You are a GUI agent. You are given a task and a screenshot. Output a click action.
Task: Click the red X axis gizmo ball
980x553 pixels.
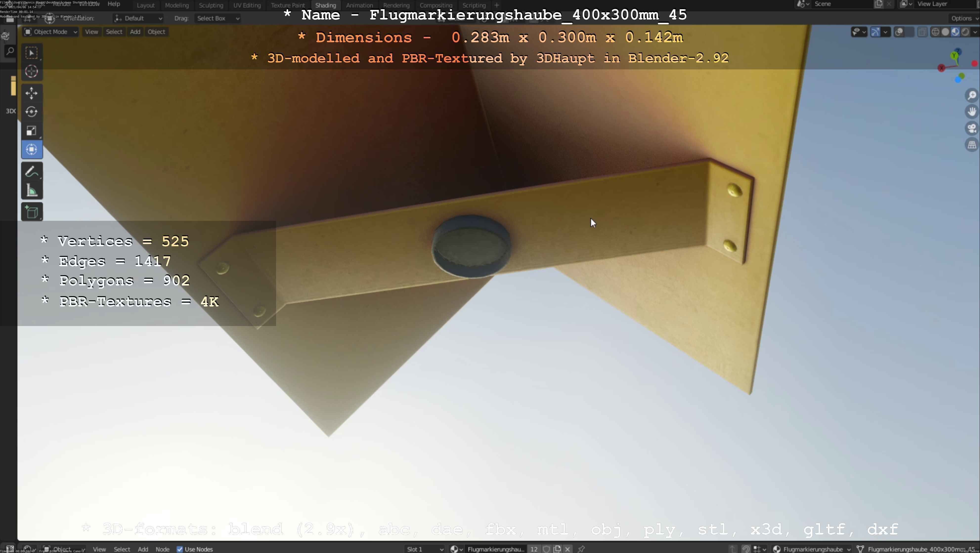point(942,68)
